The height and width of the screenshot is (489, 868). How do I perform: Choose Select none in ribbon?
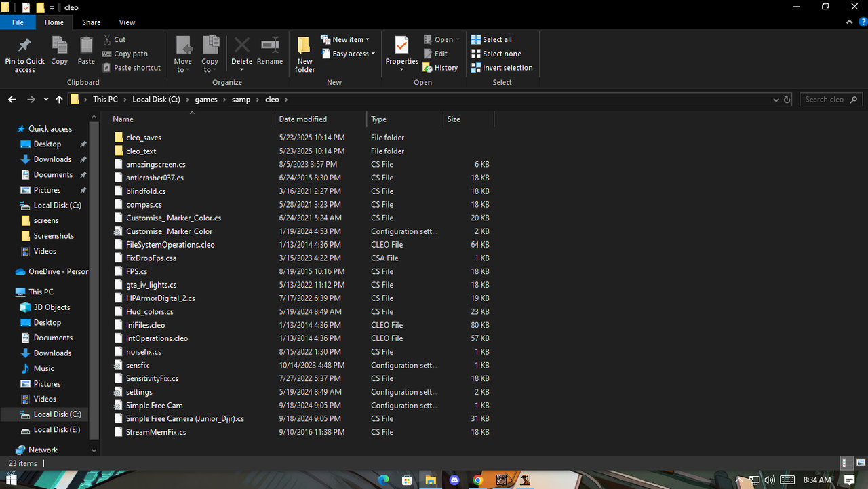pos(496,54)
